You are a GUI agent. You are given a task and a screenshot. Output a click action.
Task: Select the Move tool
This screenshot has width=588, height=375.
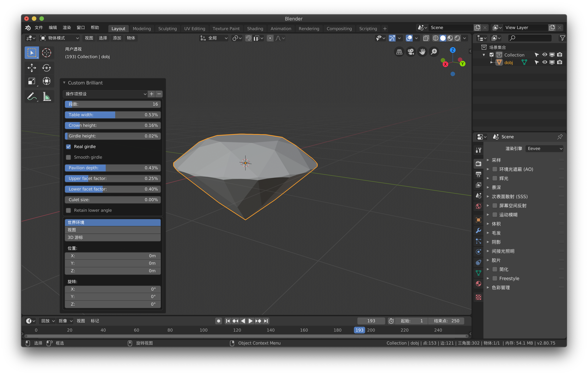point(32,68)
